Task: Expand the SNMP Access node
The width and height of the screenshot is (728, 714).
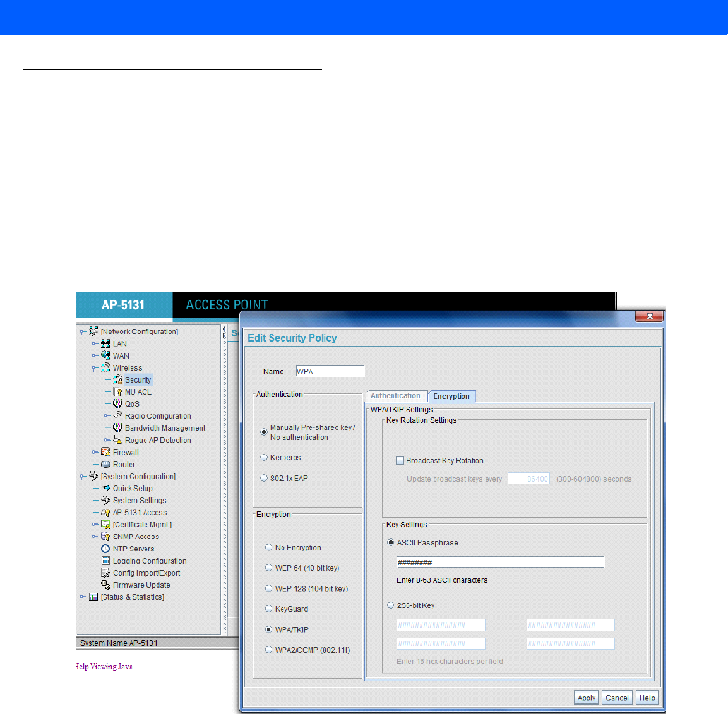Action: pos(94,537)
